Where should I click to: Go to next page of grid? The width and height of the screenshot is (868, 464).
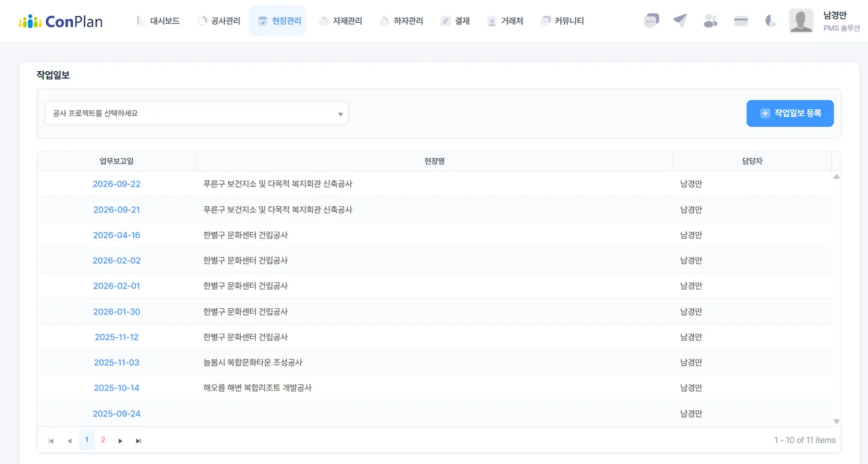pos(121,441)
